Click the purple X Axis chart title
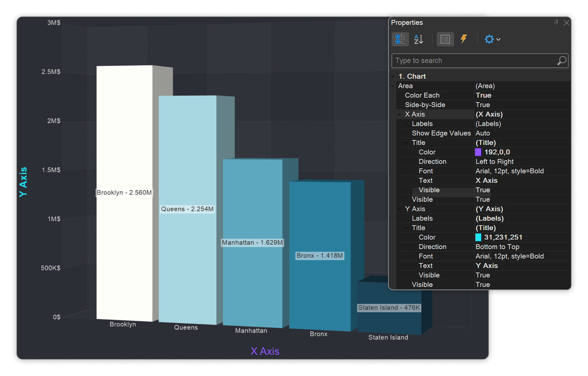The width and height of the screenshot is (588, 376). [265, 351]
